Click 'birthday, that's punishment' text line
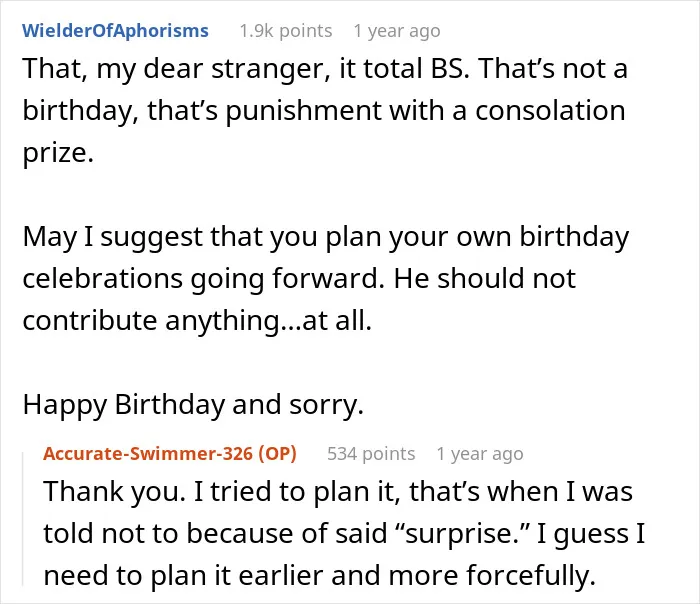Image resolution: width=700 pixels, height=604 pixels. tap(324, 111)
